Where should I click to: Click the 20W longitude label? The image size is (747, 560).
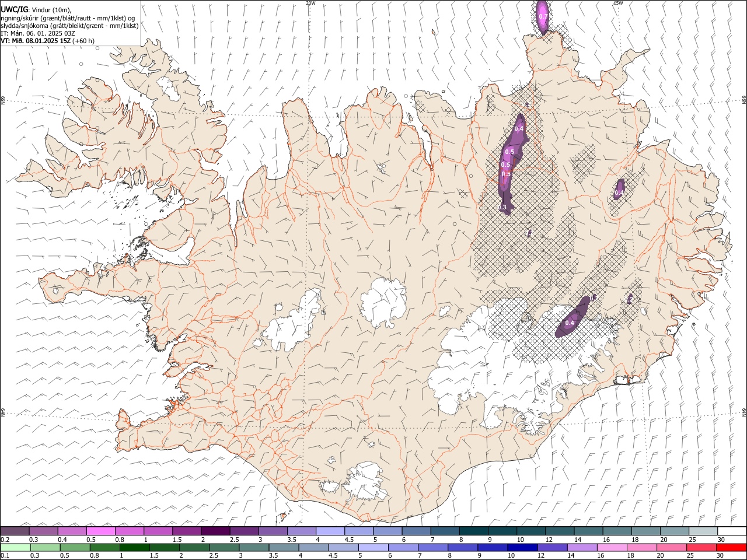click(x=310, y=3)
